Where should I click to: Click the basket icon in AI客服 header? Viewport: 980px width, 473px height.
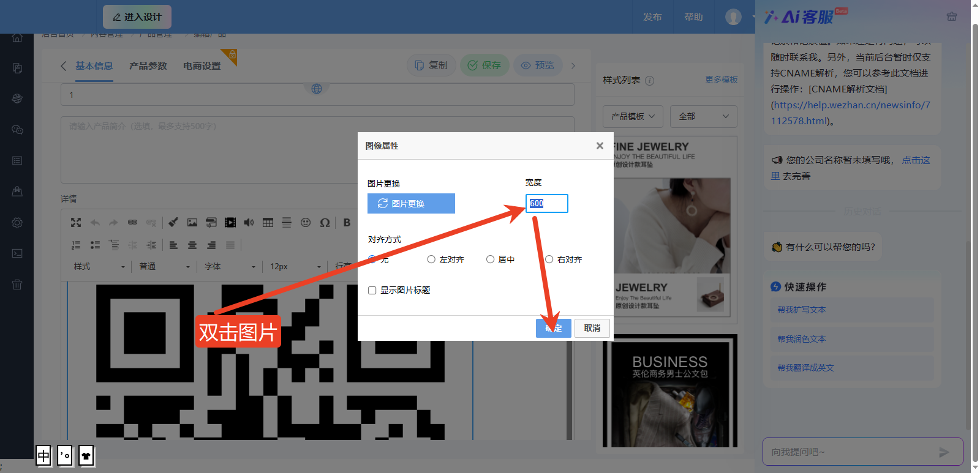[x=951, y=17]
